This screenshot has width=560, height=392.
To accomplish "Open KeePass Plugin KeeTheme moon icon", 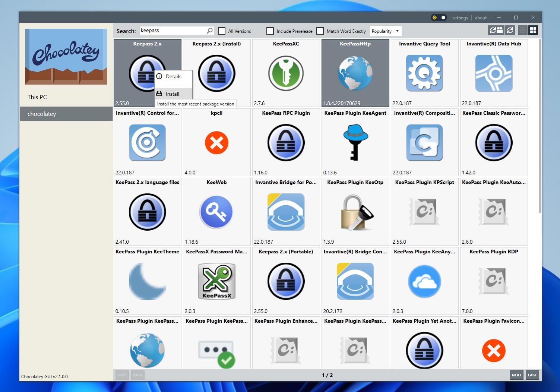I will [147, 281].
